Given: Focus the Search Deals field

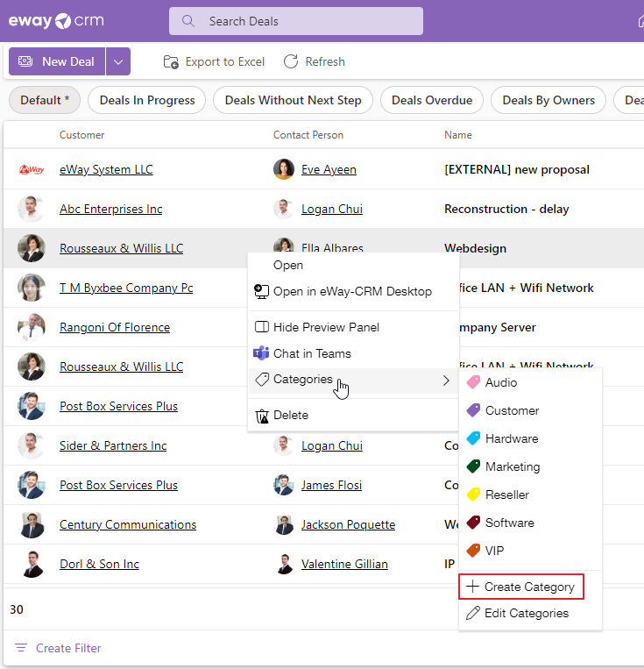Looking at the screenshot, I should pos(296,21).
